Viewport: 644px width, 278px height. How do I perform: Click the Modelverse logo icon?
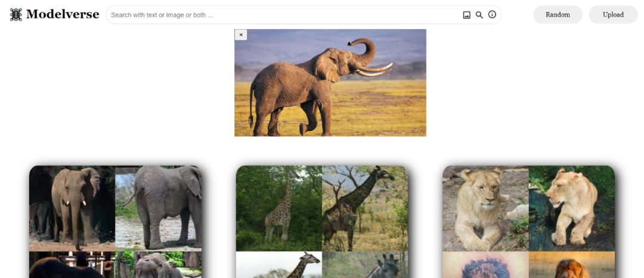pos(16,15)
